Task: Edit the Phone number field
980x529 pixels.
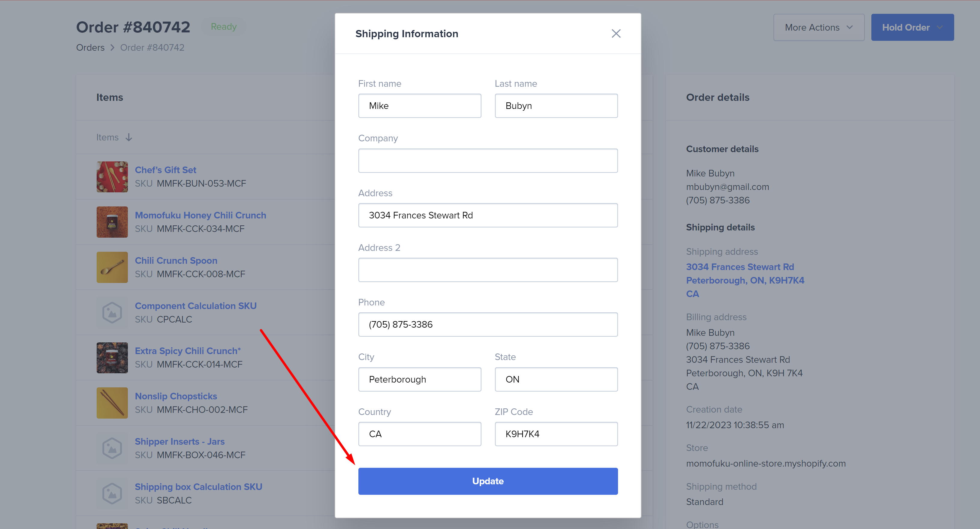Action: (x=488, y=324)
